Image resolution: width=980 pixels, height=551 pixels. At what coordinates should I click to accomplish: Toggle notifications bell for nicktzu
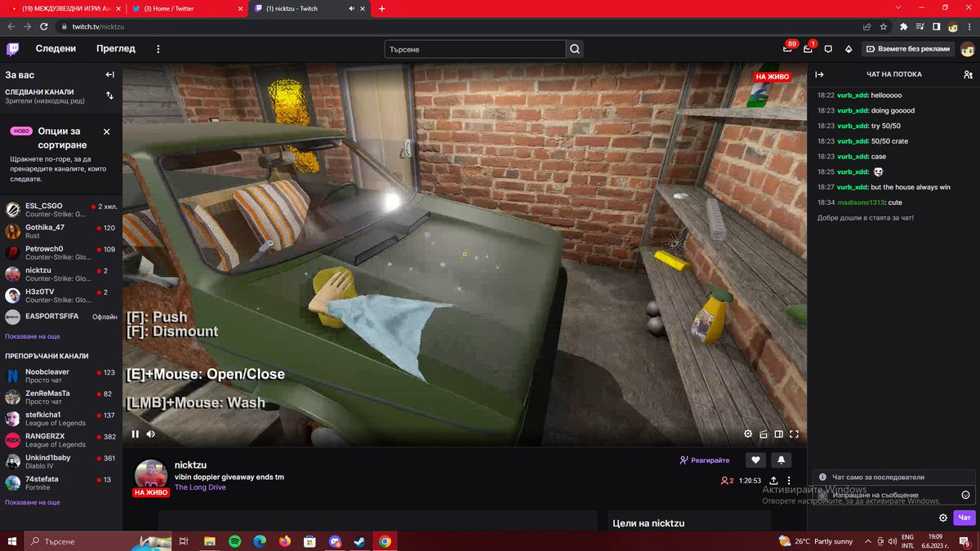(x=782, y=460)
